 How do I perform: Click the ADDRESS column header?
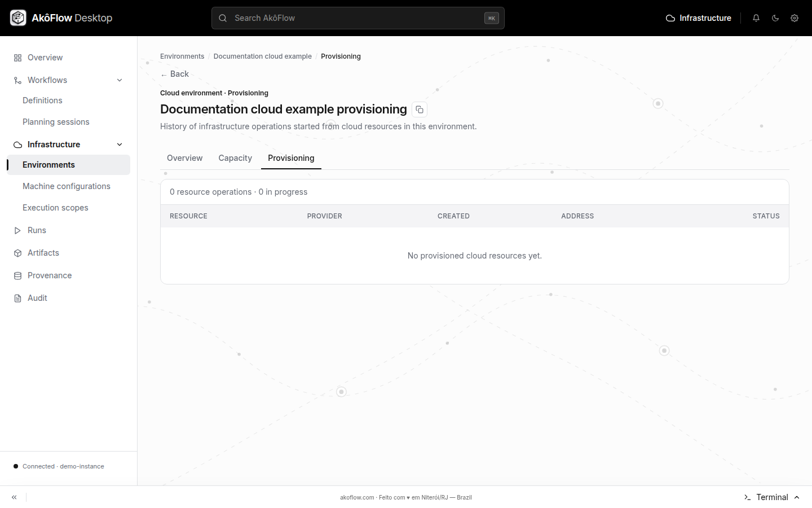[x=577, y=216]
